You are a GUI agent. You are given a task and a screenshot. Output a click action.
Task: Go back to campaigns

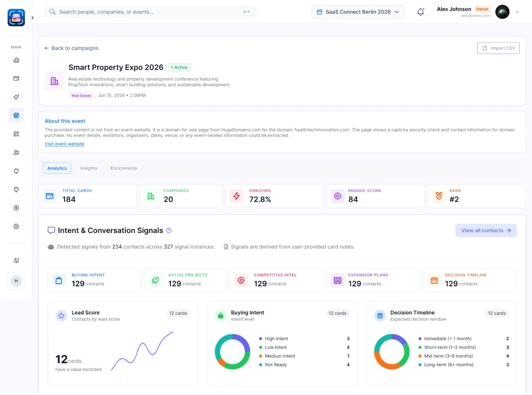coord(71,48)
